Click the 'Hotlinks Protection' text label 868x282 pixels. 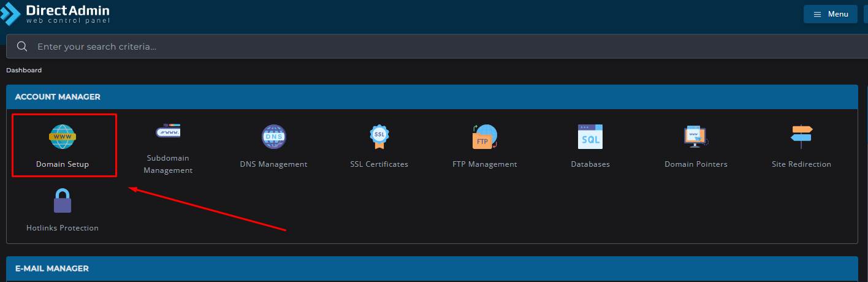63,228
